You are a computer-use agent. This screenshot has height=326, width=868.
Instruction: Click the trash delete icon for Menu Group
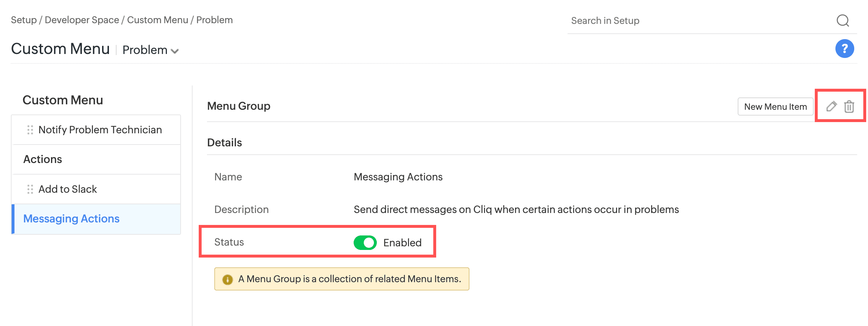click(849, 106)
